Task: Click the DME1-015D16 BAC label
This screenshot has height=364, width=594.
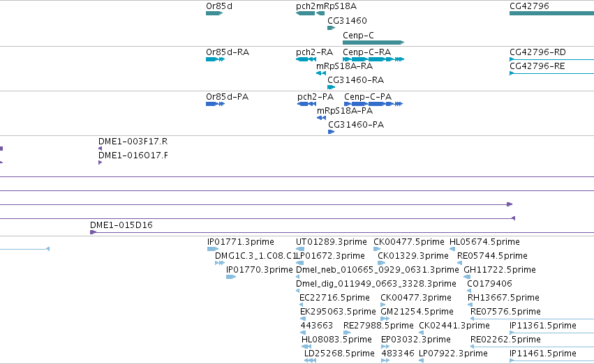Action: 121,225
